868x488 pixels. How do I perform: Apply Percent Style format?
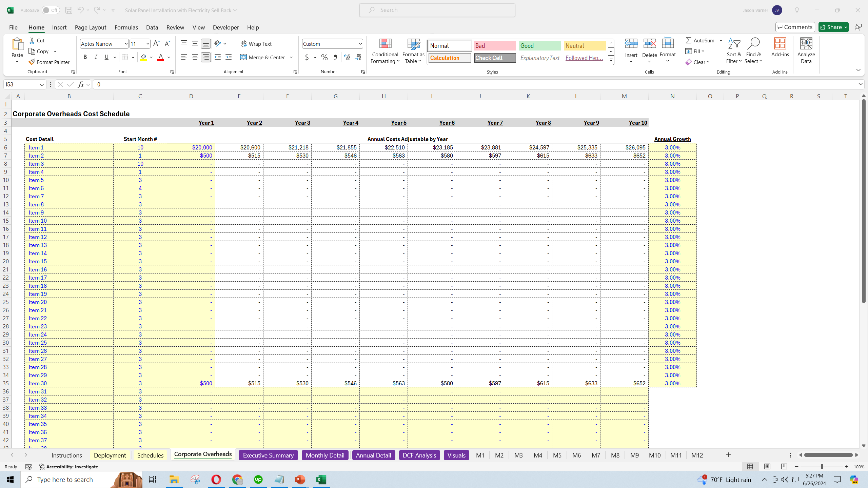(324, 57)
